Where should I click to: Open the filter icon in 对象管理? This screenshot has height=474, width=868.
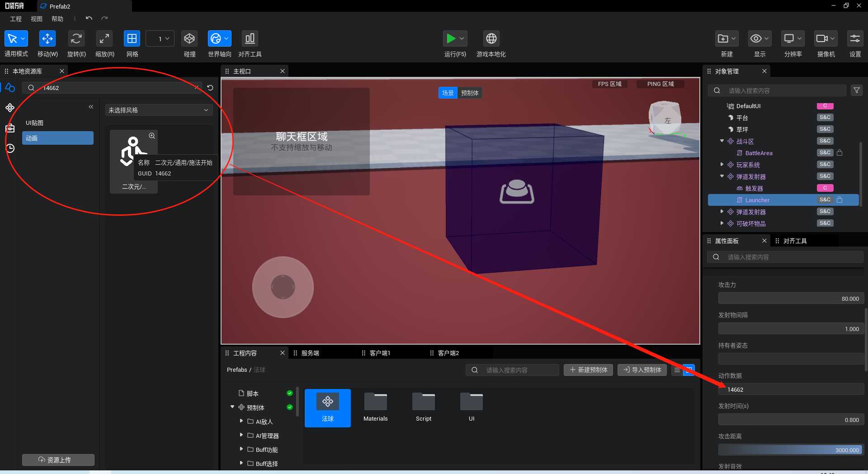pos(857,90)
